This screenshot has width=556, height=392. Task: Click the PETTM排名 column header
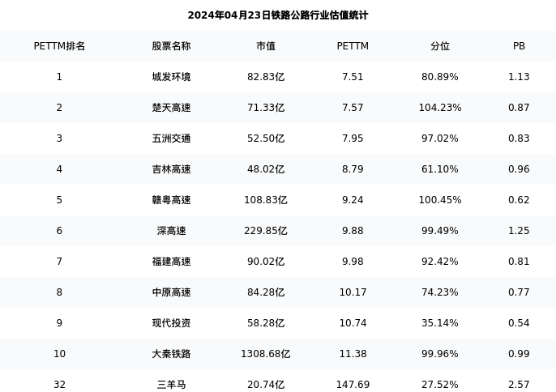click(x=59, y=46)
